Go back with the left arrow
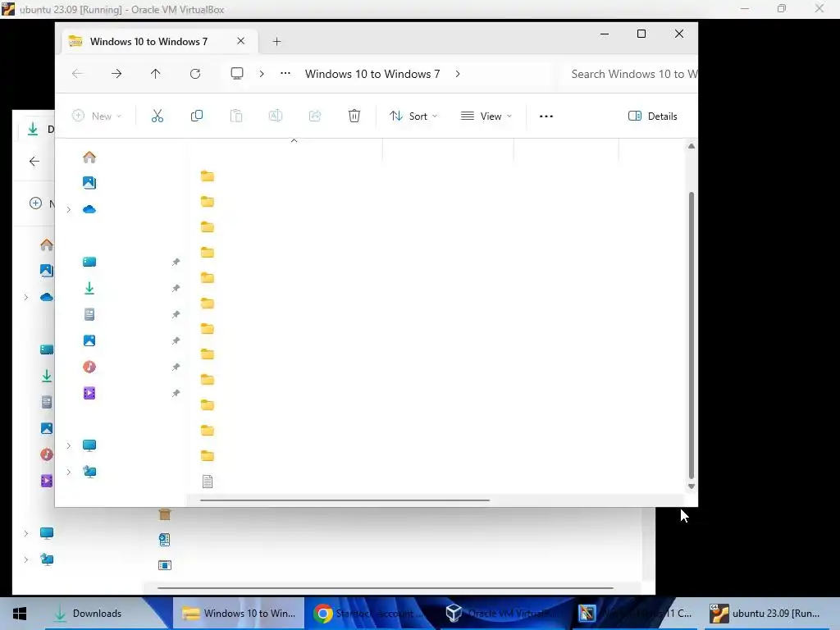This screenshot has height=630, width=840. tap(77, 74)
